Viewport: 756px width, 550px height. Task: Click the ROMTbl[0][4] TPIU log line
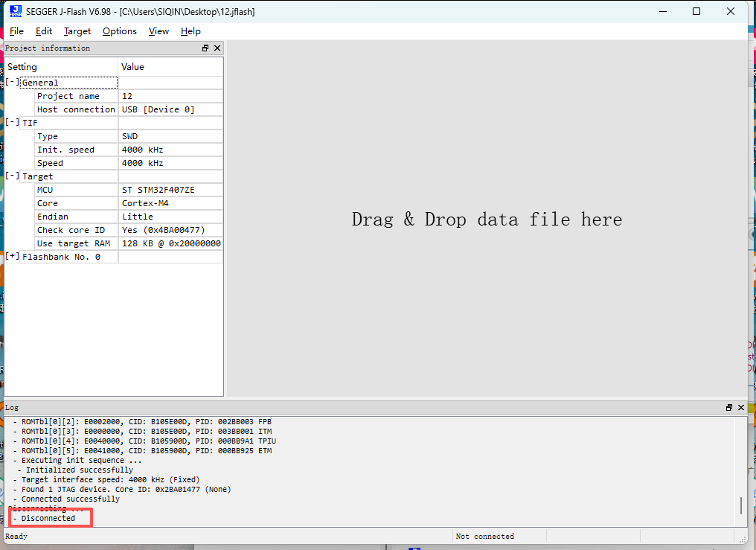tap(144, 441)
